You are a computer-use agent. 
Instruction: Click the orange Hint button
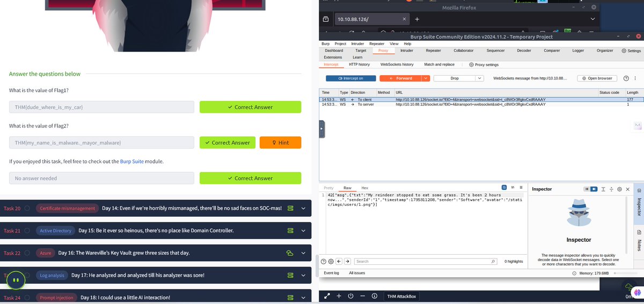click(x=280, y=143)
